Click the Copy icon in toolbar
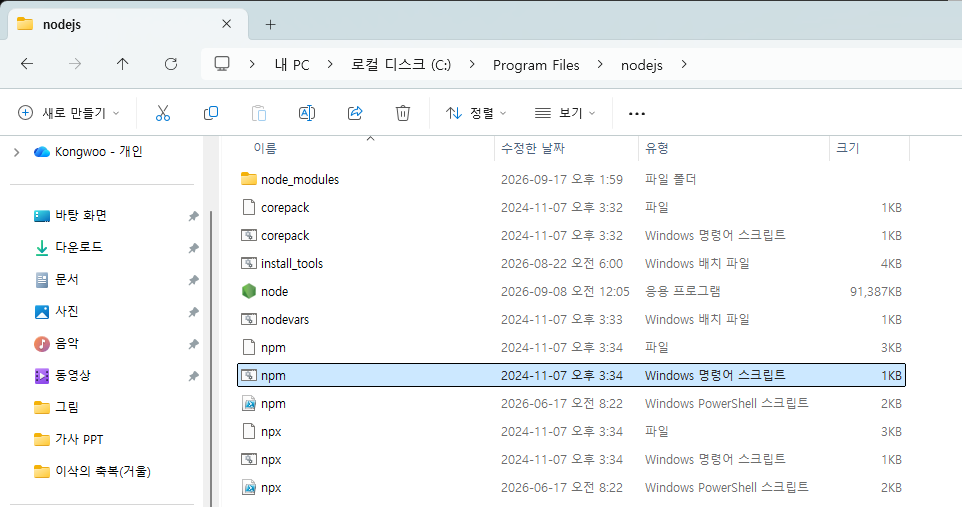Viewport: 962px width, 507px height. [210, 113]
